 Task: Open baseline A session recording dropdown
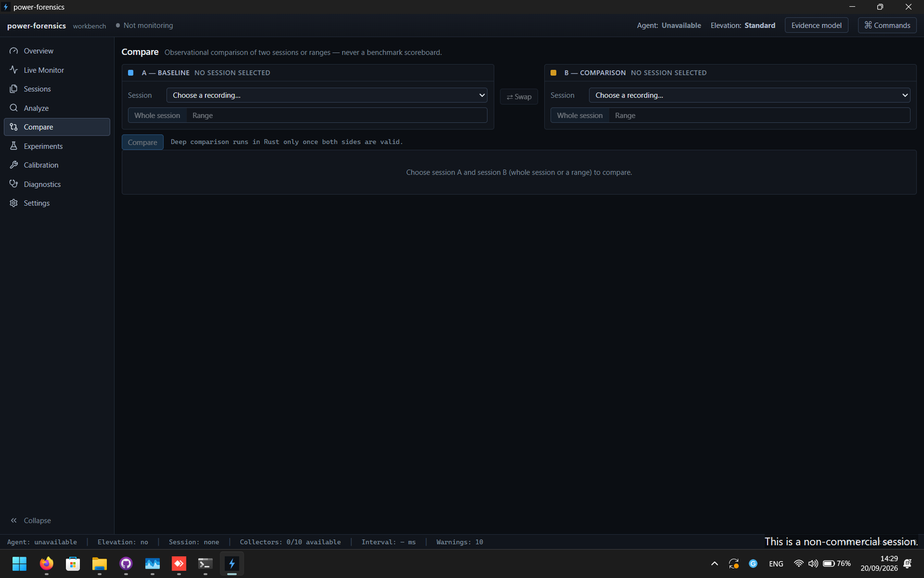(327, 95)
